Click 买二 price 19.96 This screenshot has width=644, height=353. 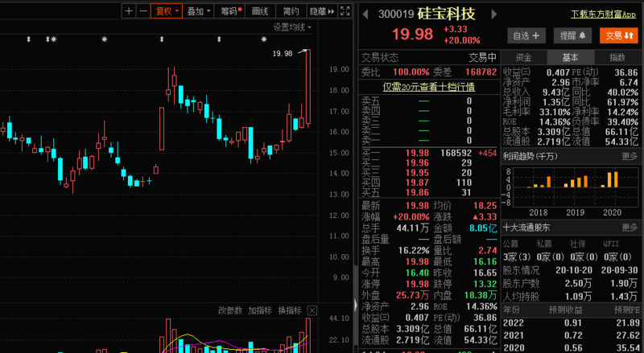417,163
